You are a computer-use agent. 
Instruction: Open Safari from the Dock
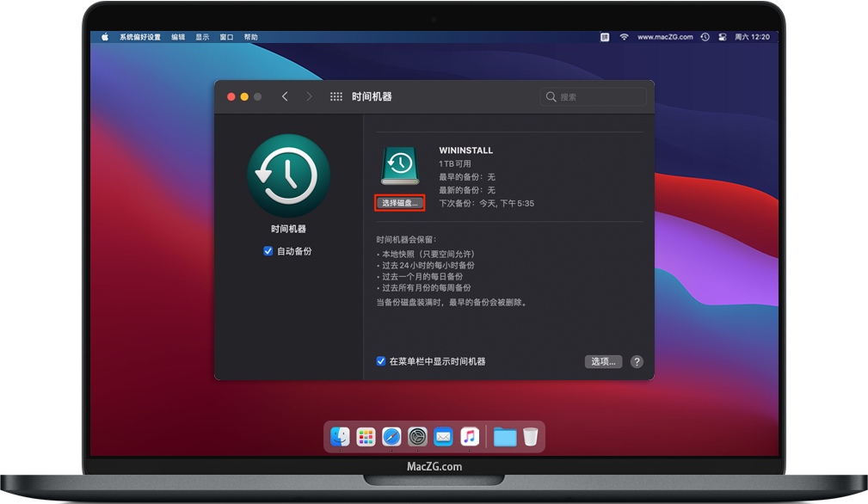tap(391, 437)
